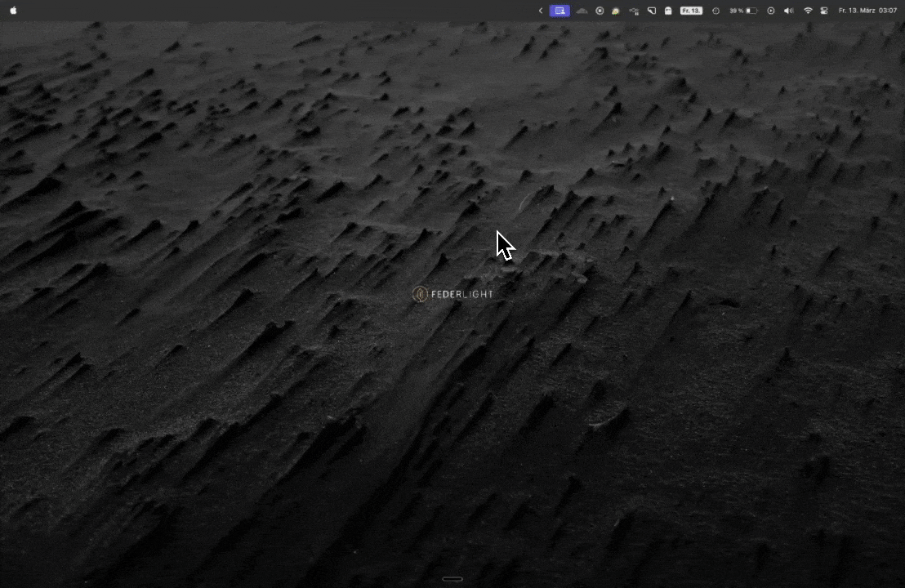
Task: Open the gray cloud status icon
Action: (582, 11)
